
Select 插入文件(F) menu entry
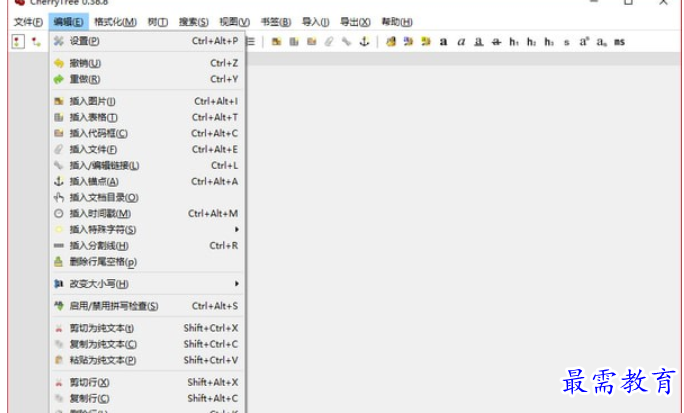[x=147, y=150]
